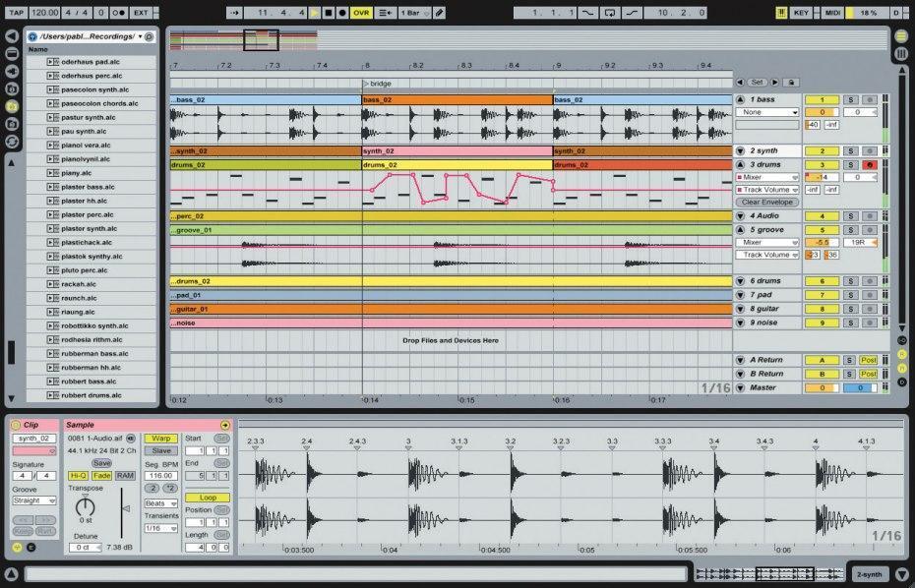Click the Transpose knob
The width and height of the screenshot is (915, 588).
[86, 506]
